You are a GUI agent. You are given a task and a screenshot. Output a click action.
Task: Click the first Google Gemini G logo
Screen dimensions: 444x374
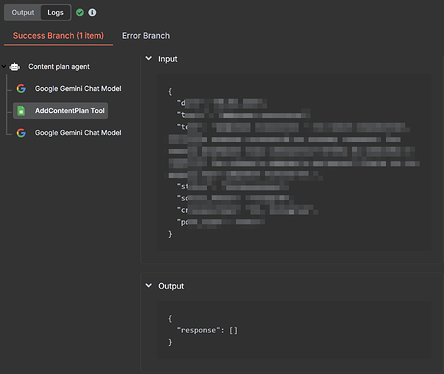pyautogui.click(x=21, y=89)
